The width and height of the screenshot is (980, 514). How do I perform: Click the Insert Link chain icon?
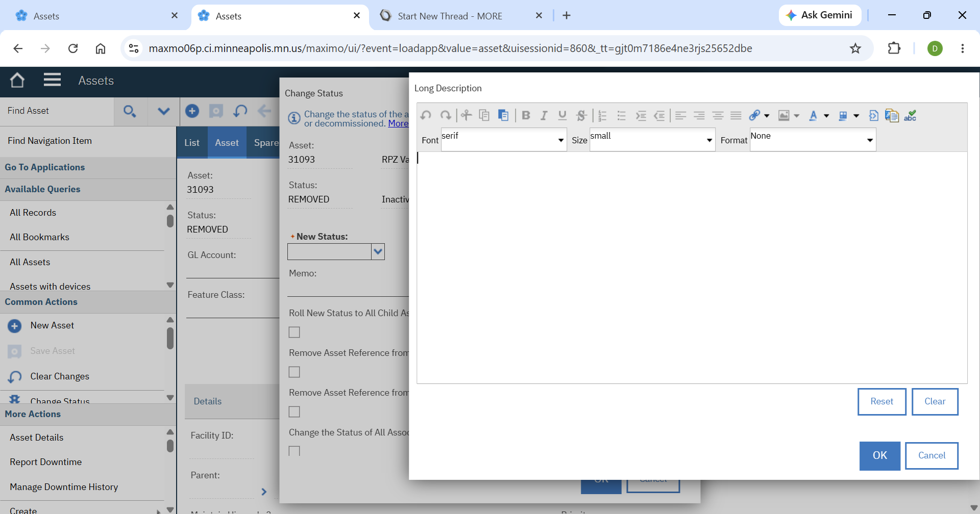point(755,116)
